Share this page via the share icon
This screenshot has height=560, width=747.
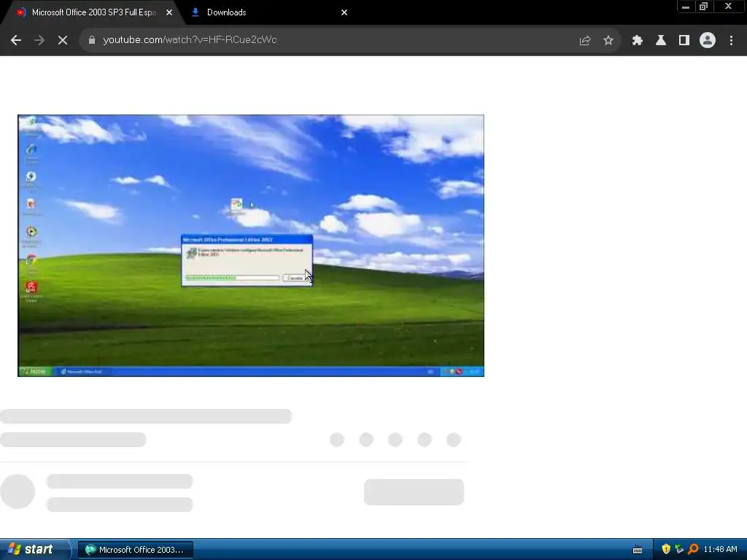coord(585,41)
